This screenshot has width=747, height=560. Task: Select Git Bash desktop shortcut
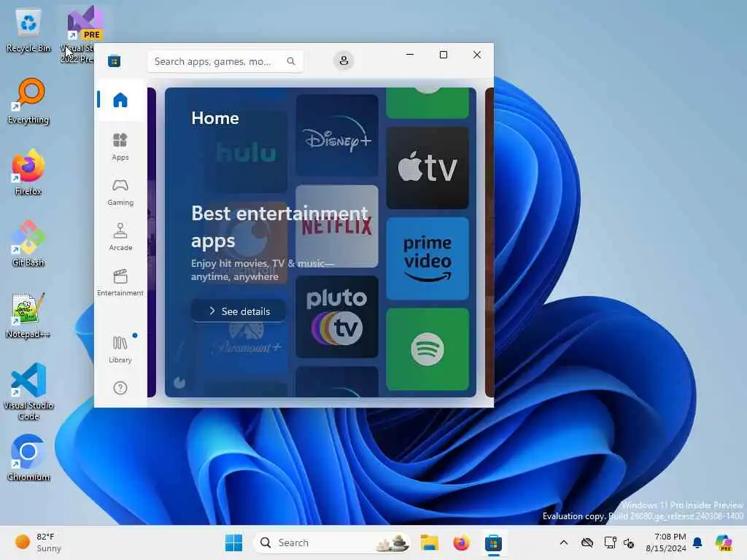28,244
